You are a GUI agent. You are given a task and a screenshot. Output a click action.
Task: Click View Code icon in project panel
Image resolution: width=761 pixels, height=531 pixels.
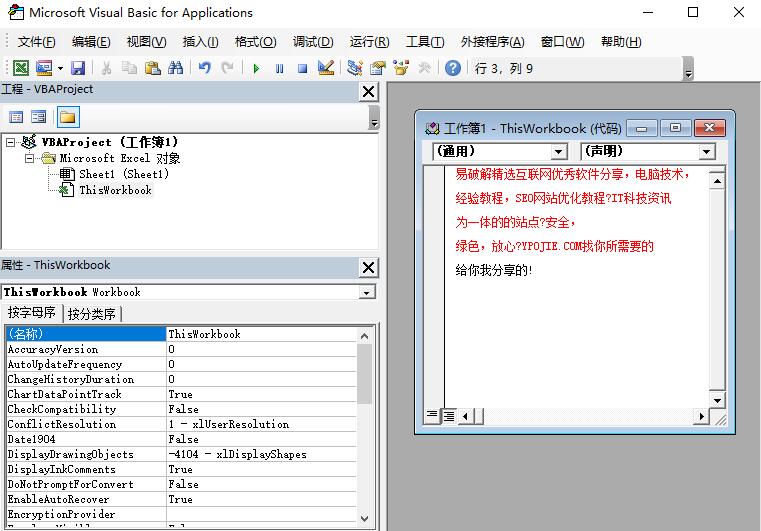click(16, 117)
